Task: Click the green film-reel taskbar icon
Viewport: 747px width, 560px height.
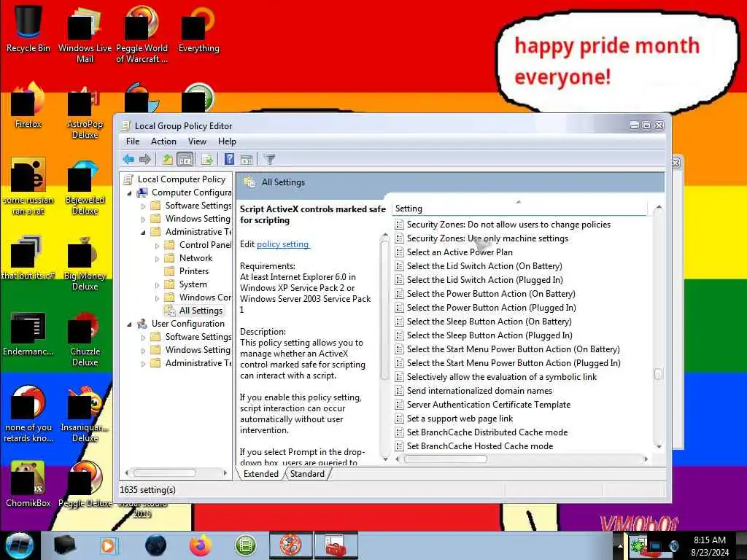Action: coord(245,545)
